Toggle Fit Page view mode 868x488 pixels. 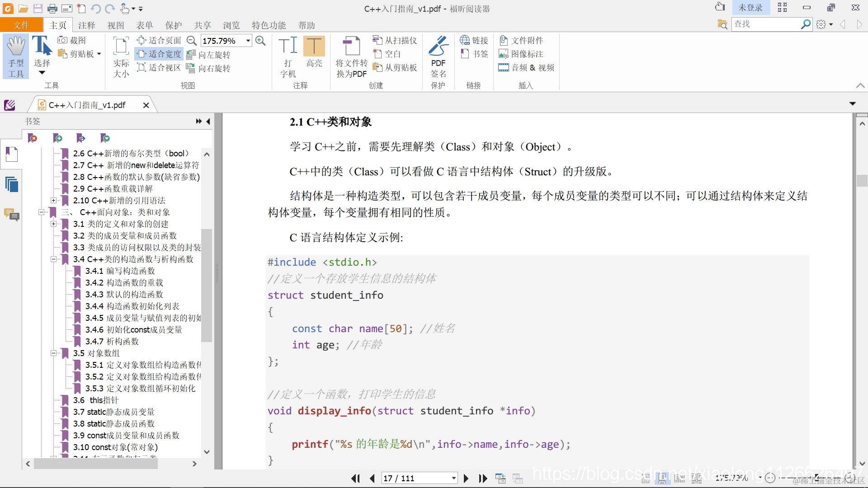[x=159, y=41]
